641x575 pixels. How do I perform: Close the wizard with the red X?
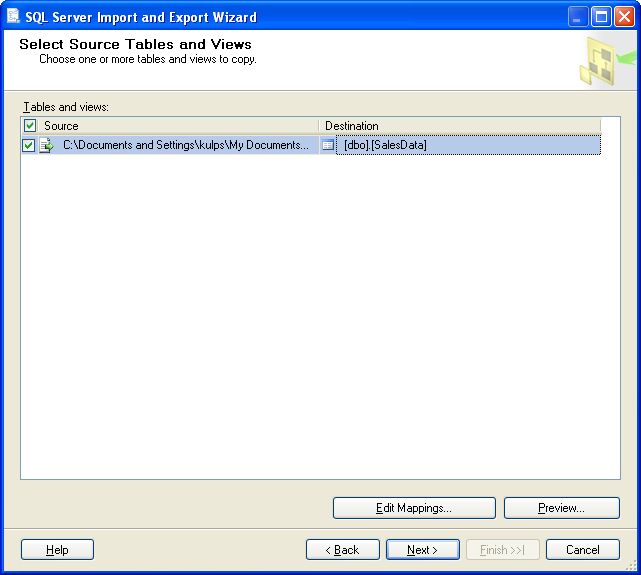click(x=624, y=17)
